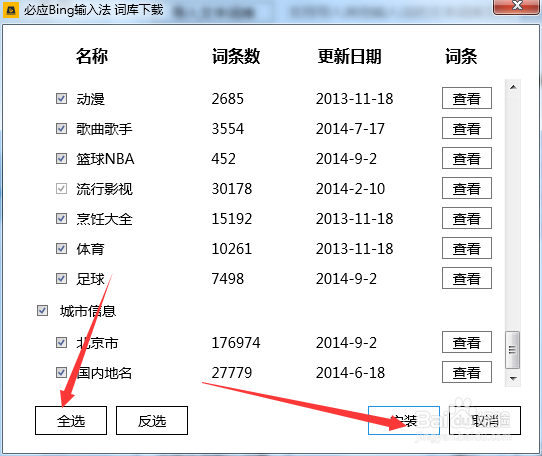
Task: Toggle the 体育 checkbox
Action: 62,249
